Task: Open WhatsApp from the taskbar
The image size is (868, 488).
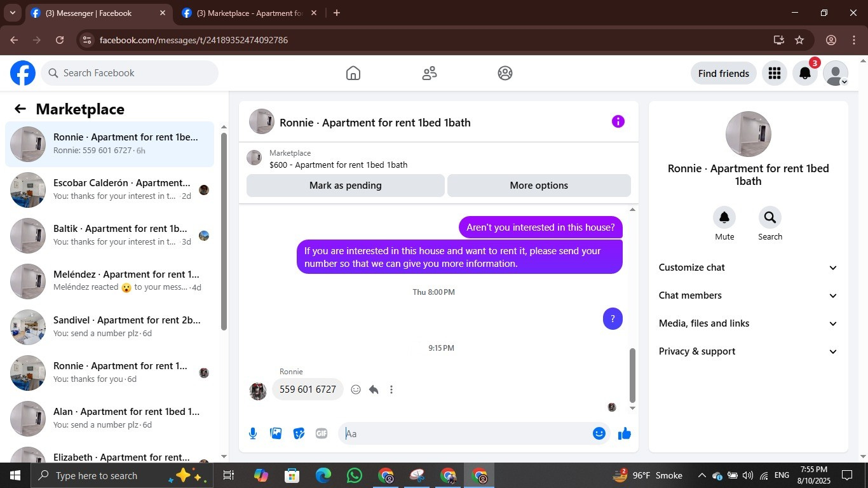Action: [355, 475]
